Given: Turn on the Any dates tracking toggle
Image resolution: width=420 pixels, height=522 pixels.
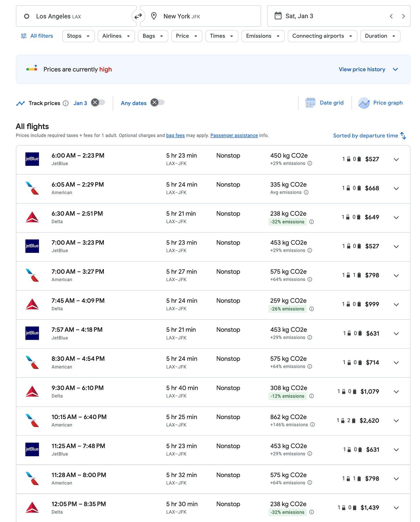Looking at the screenshot, I should click(157, 102).
